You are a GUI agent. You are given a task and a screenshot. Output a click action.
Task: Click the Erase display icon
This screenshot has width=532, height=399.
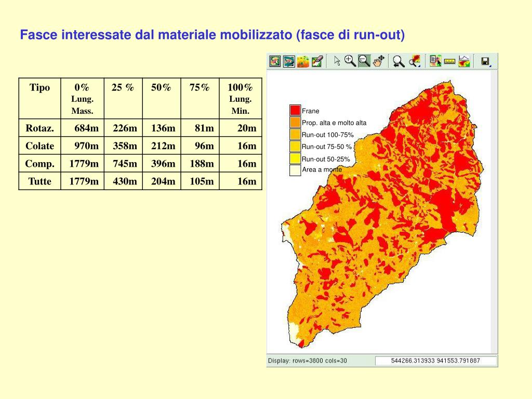point(317,61)
